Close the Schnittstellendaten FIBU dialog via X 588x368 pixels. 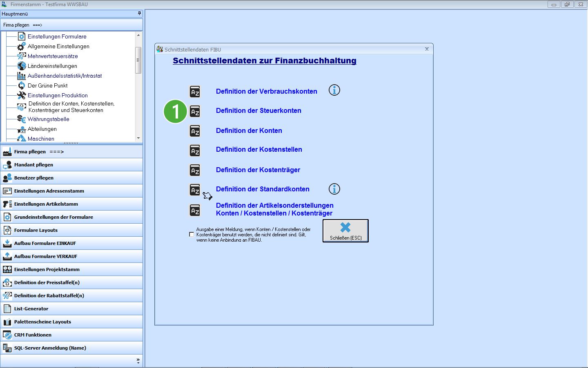point(427,49)
